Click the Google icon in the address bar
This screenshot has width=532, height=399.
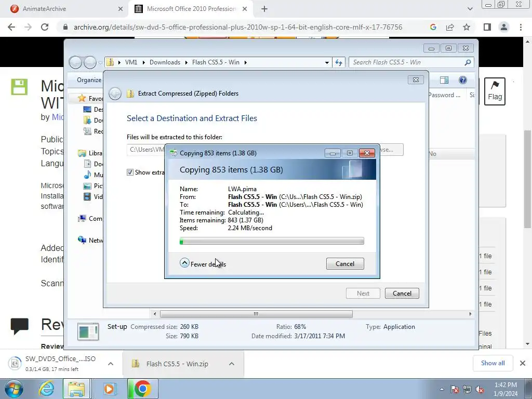tap(433, 27)
